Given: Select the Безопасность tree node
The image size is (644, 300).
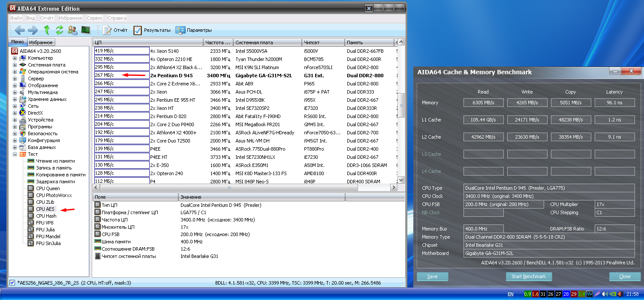Looking at the screenshot, I should click(x=43, y=133).
